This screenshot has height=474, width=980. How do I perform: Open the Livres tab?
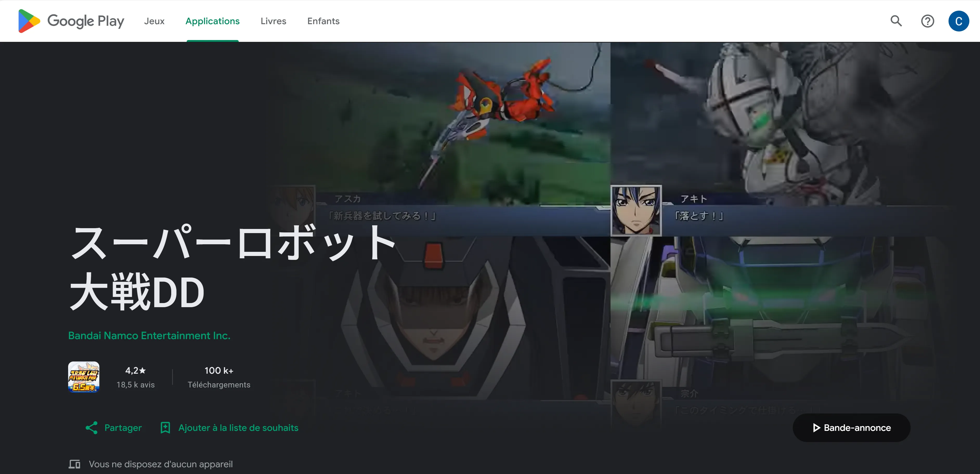273,21
